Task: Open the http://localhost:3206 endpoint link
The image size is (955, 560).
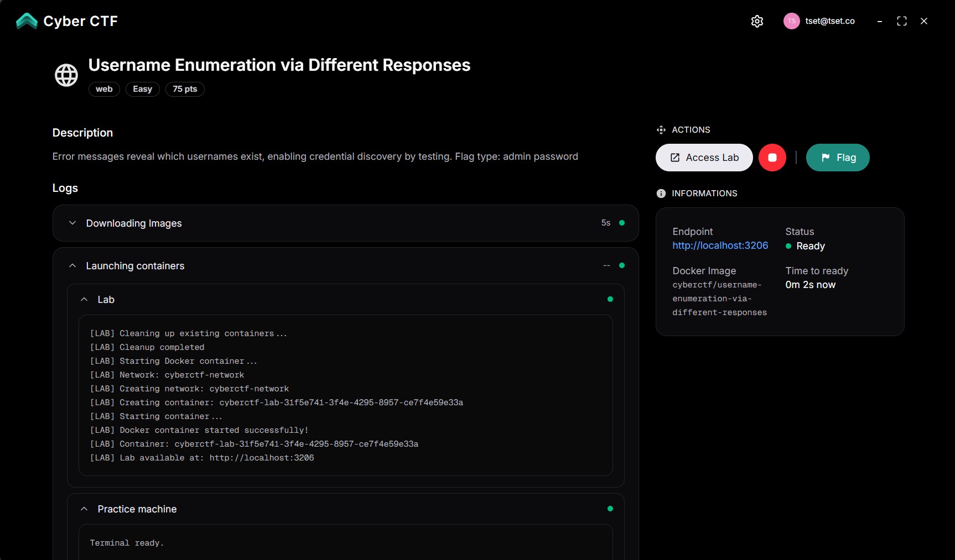Action: pos(720,245)
